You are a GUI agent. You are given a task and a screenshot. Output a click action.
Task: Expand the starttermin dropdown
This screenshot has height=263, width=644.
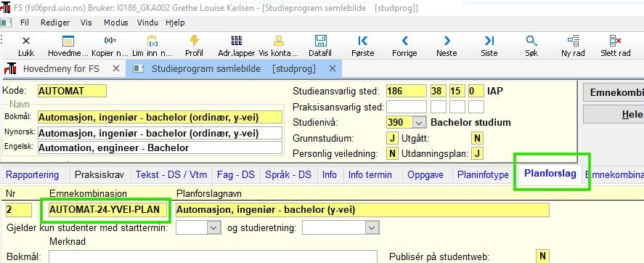(x=214, y=227)
